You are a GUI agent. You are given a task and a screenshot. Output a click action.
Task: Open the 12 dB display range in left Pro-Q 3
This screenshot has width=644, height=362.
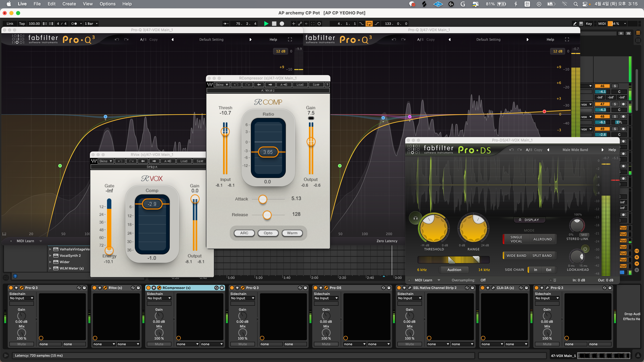point(281,51)
